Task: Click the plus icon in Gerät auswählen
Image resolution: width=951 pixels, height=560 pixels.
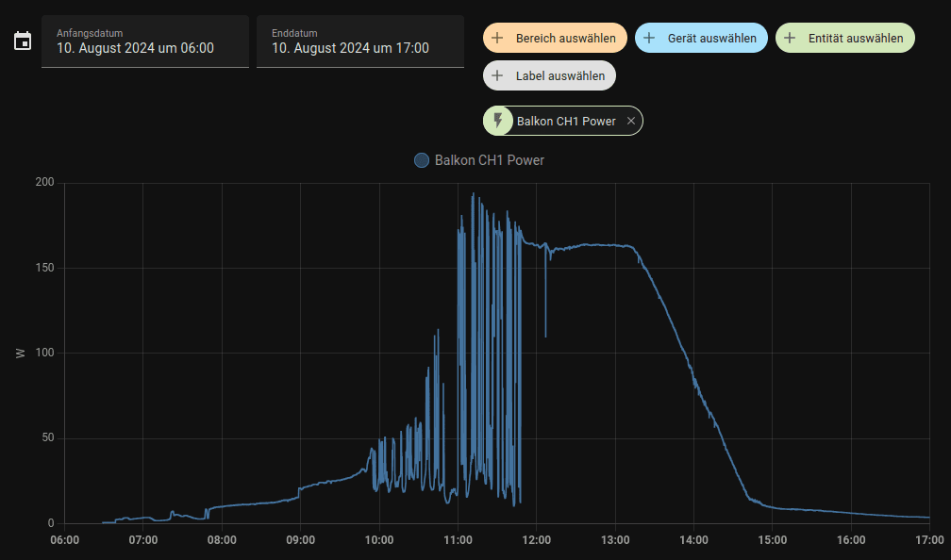Action: coord(649,38)
